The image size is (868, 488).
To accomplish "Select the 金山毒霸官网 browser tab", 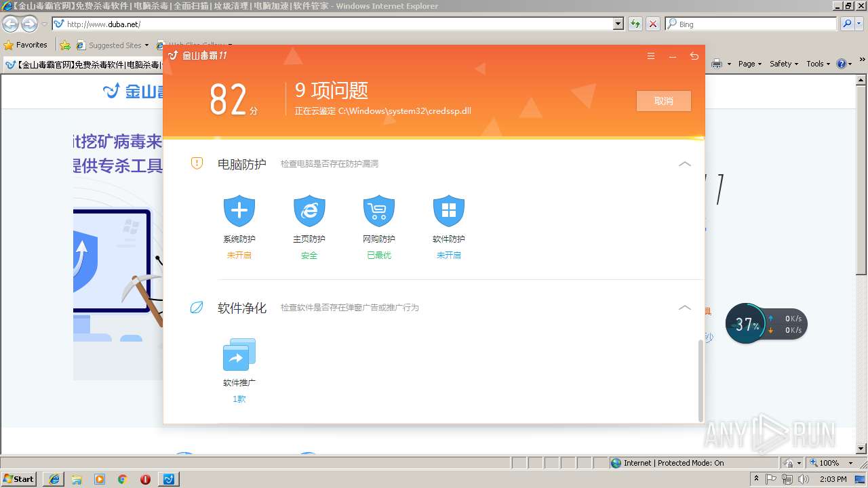I will 83,65.
